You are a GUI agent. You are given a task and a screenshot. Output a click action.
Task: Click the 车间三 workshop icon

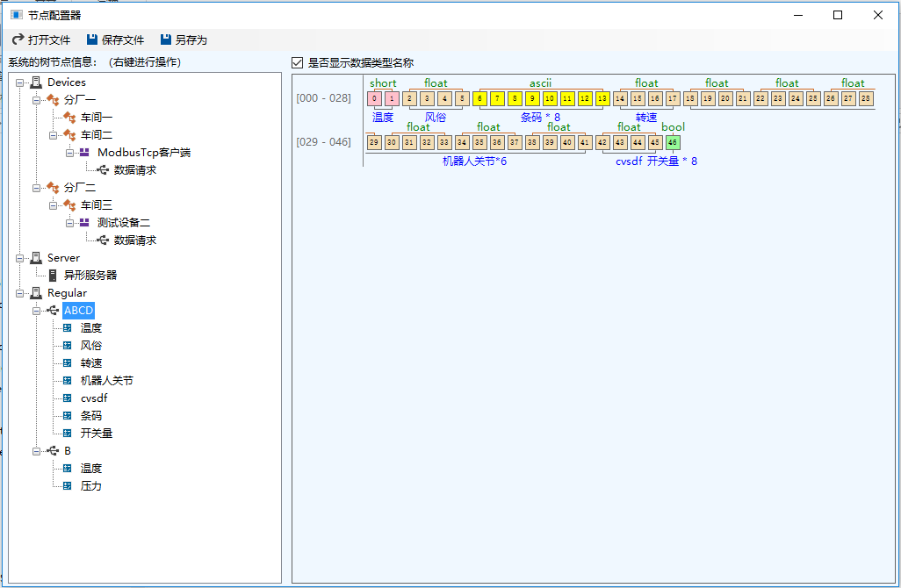[x=69, y=205]
